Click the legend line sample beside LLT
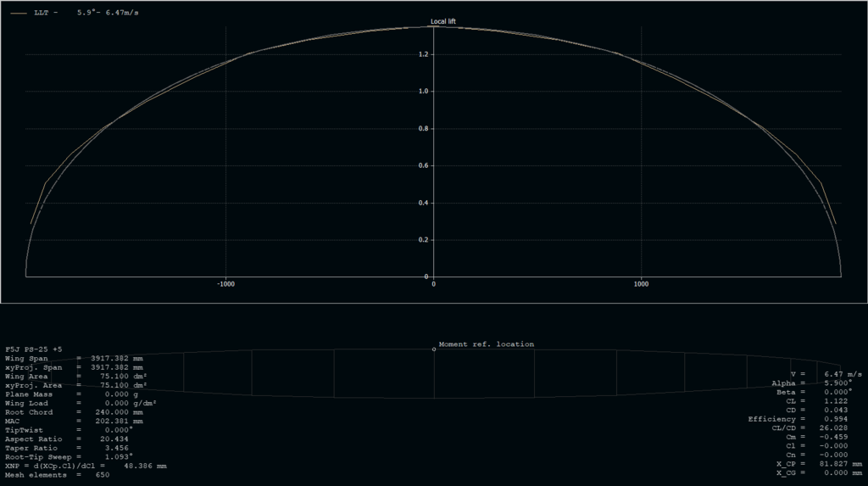Viewport: 868px width, 486px height. click(19, 14)
